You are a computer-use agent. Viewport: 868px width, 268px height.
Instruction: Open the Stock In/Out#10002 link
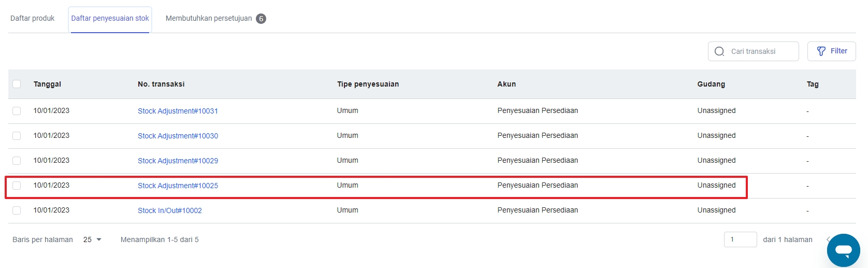(x=169, y=210)
